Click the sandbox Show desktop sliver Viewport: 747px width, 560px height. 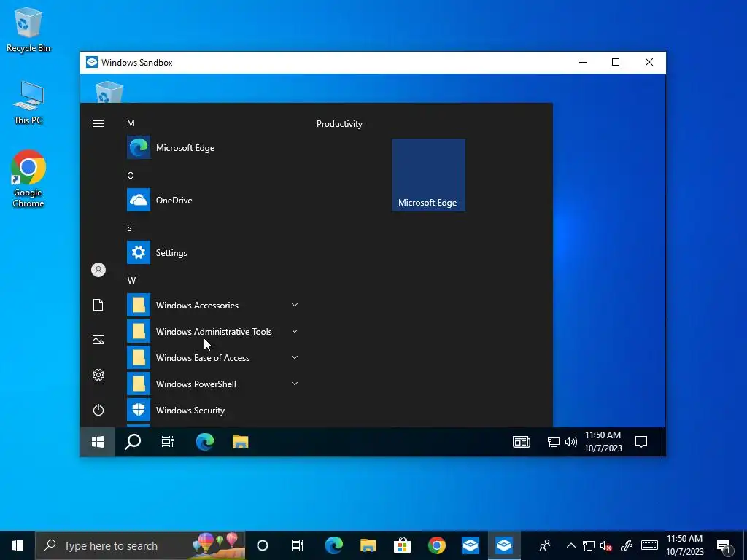[663, 442]
